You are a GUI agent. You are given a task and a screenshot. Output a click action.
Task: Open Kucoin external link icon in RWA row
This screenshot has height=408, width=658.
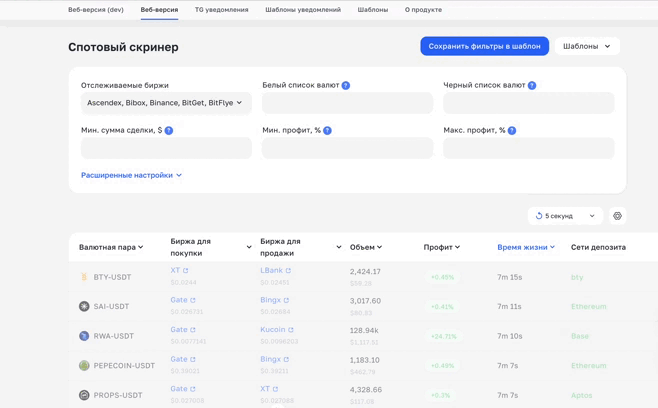point(291,330)
